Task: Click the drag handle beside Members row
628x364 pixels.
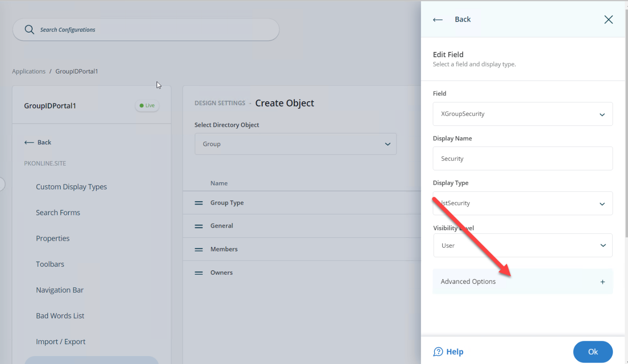Action: click(198, 249)
